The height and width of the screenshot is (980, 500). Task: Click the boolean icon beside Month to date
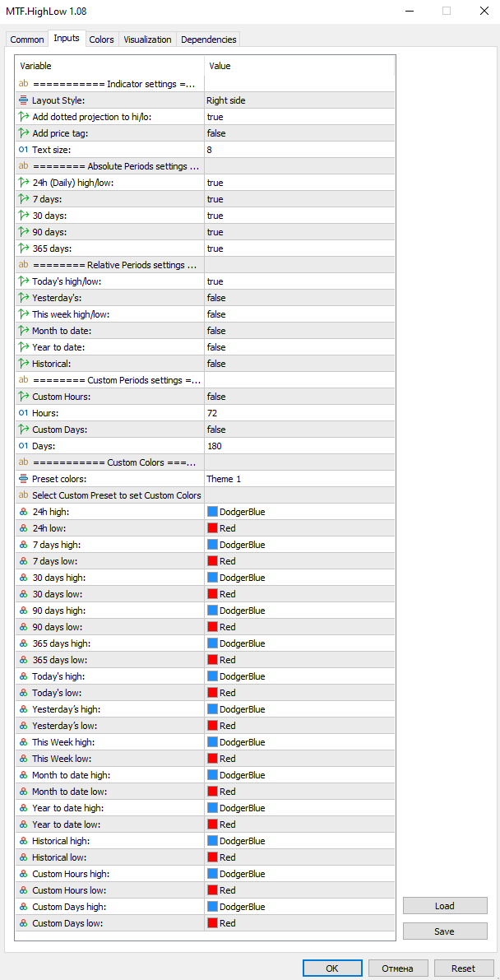point(23,331)
